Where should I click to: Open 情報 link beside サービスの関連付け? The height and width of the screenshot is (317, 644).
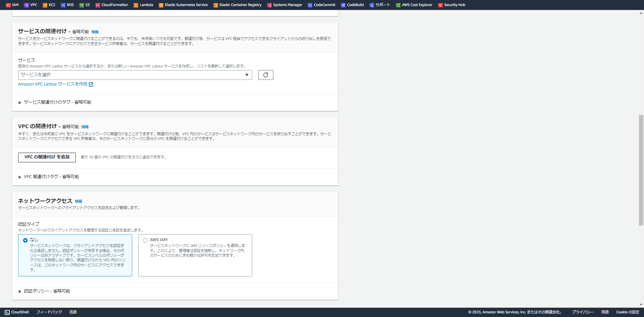coord(95,32)
